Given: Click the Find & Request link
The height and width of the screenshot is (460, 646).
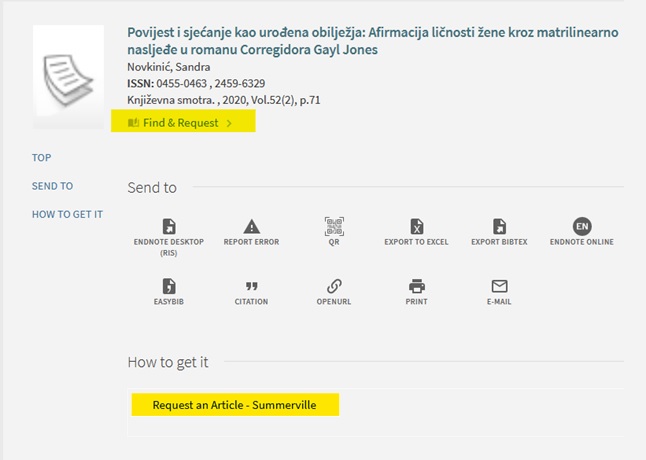Looking at the screenshot, I should (x=180, y=123).
